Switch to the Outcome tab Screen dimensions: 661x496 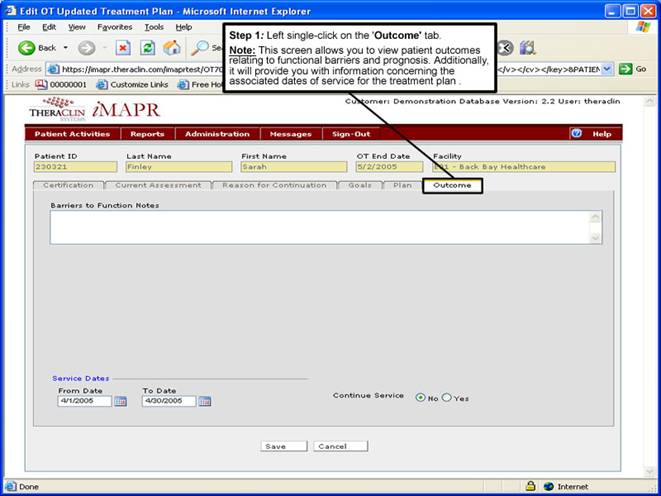coord(452,185)
